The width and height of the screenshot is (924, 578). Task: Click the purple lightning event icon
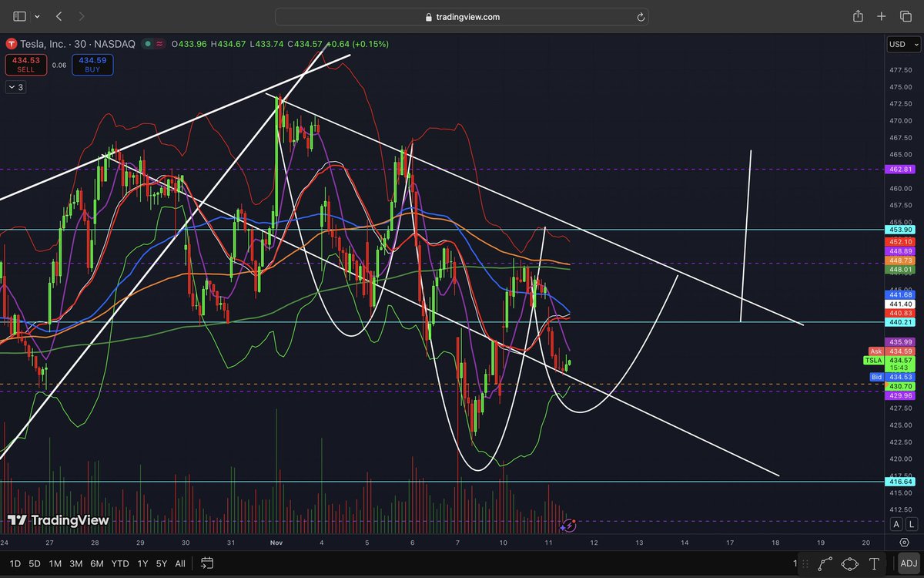[567, 525]
